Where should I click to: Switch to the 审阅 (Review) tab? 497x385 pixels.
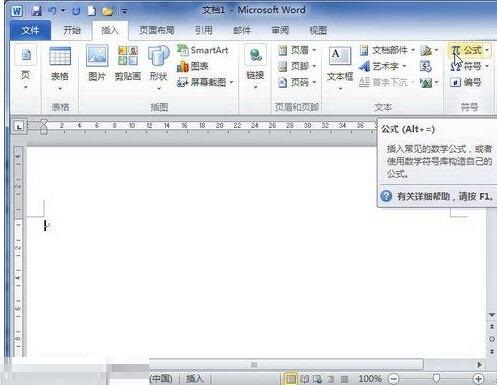(x=280, y=30)
